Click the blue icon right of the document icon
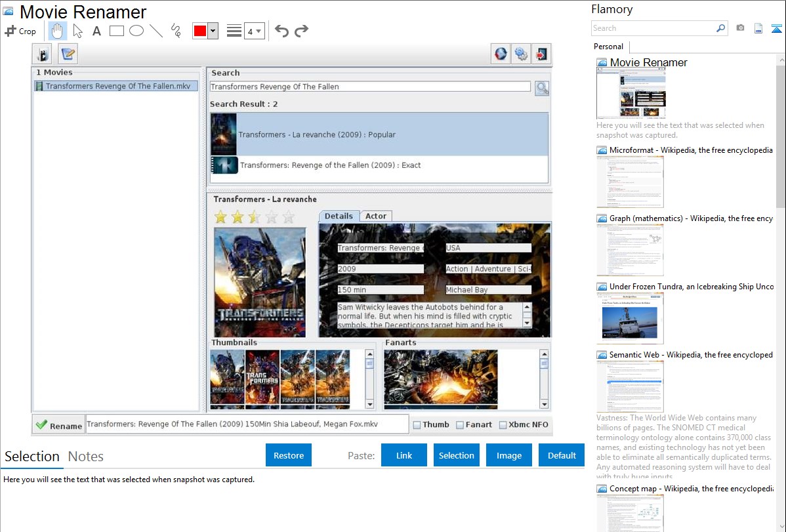Image resolution: width=786 pixels, height=532 pixels. 776,28
